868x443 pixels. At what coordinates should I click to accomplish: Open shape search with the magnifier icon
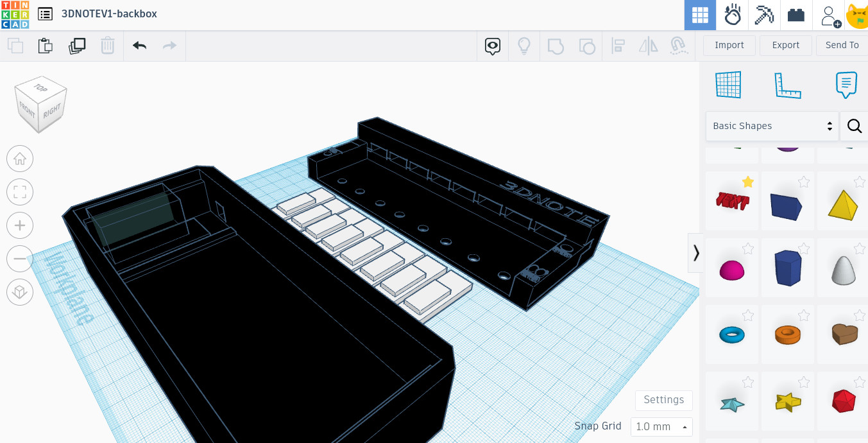point(855,126)
